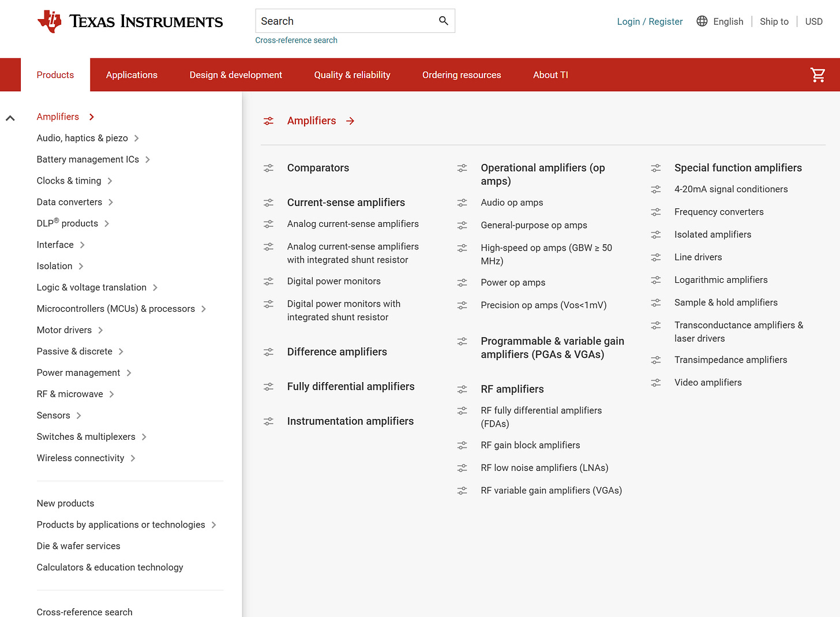The height and width of the screenshot is (617, 840).
Task: Click the icon beside Digital power monitors
Action: tap(268, 281)
